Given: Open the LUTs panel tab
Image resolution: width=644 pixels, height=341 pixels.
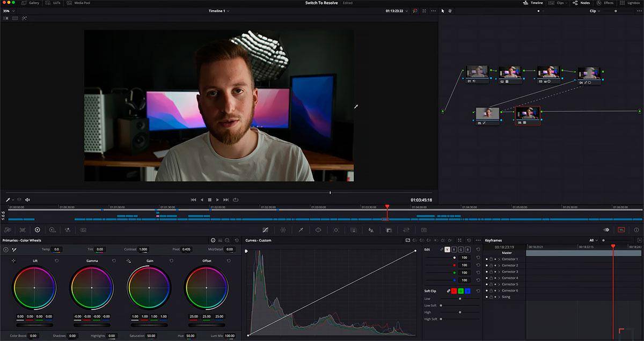Looking at the screenshot, I should (x=54, y=3).
